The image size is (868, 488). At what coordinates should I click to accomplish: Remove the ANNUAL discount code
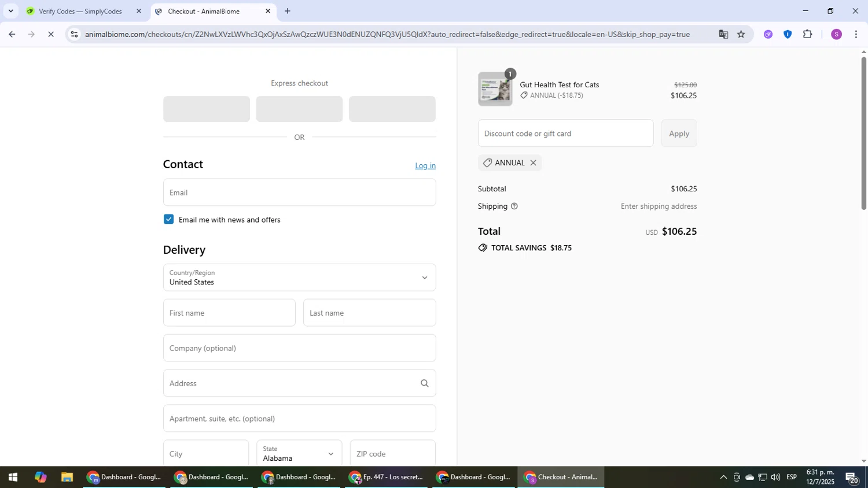click(x=533, y=163)
